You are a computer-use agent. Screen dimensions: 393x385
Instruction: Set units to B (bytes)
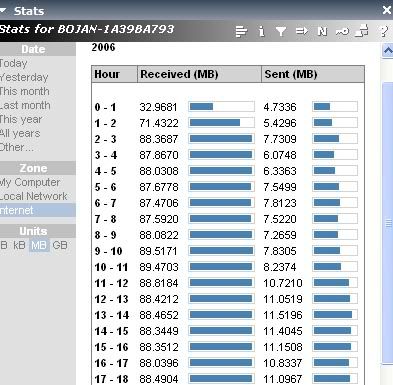(4, 245)
